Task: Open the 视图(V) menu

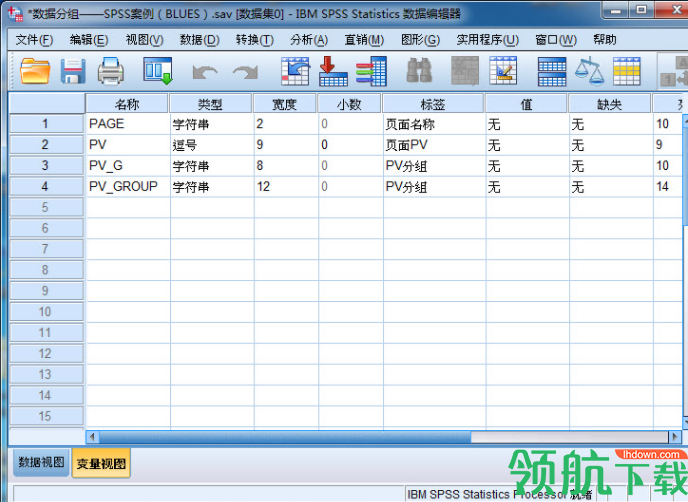Action: click(x=144, y=40)
